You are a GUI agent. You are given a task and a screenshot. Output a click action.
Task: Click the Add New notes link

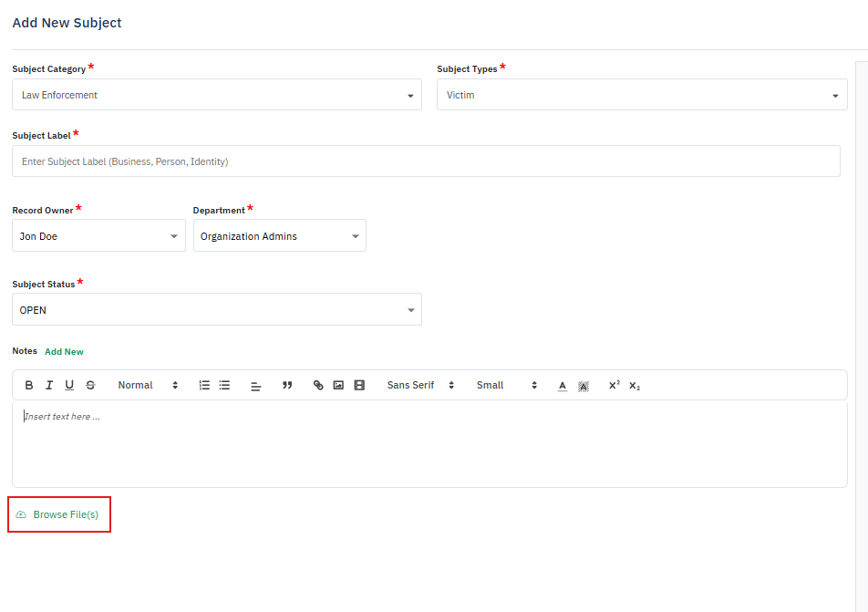(x=64, y=352)
